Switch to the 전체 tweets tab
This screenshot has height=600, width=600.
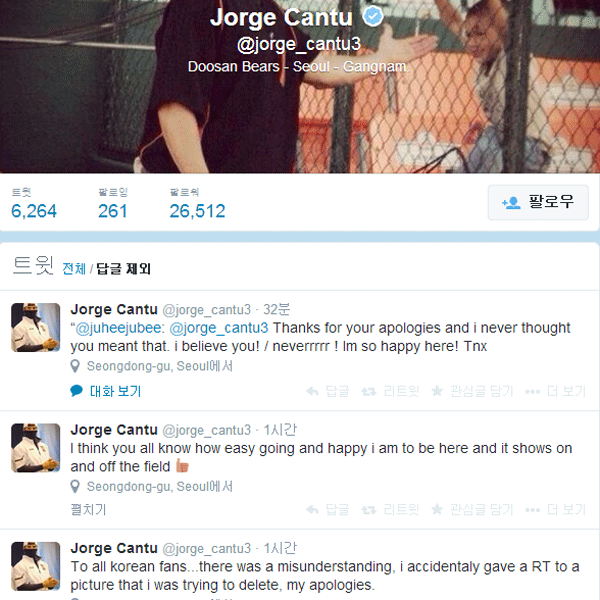pyautogui.click(x=74, y=269)
